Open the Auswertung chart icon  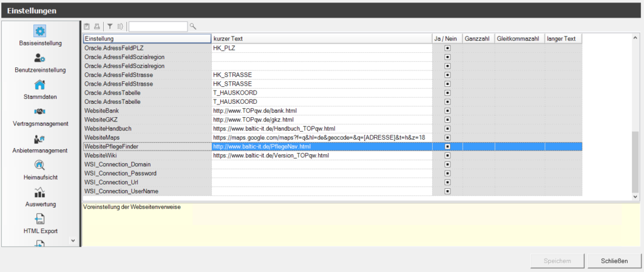40,193
